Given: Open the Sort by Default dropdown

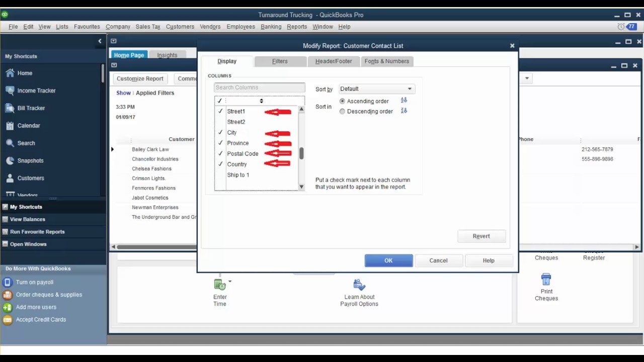Looking at the screenshot, I should (376, 89).
